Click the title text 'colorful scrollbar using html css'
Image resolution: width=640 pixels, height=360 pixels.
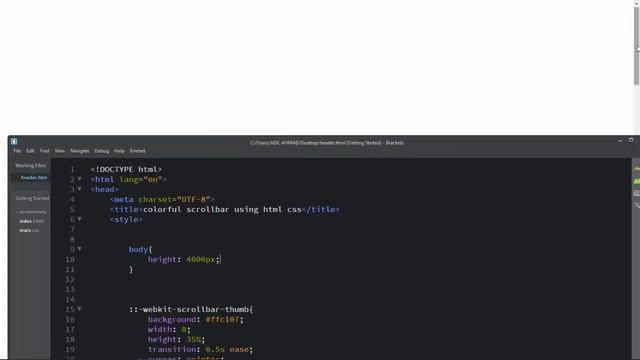pos(222,209)
